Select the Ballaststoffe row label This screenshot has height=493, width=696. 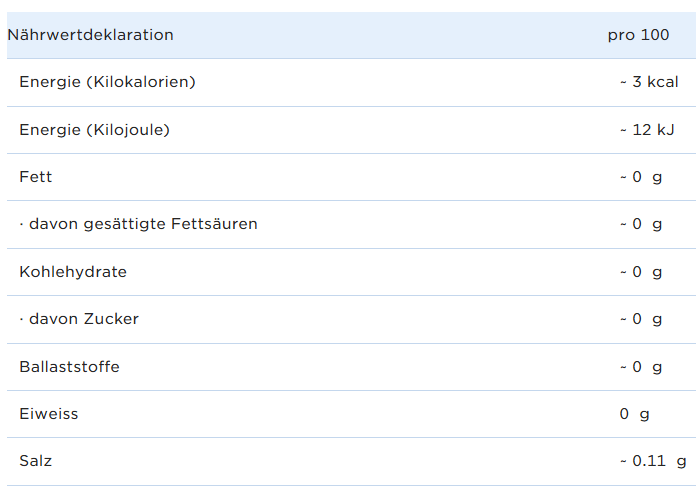(x=69, y=367)
